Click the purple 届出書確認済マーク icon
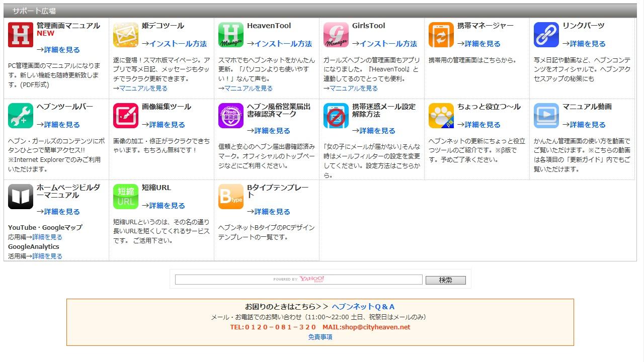Image resolution: width=644 pixels, height=362 pixels. [x=231, y=116]
